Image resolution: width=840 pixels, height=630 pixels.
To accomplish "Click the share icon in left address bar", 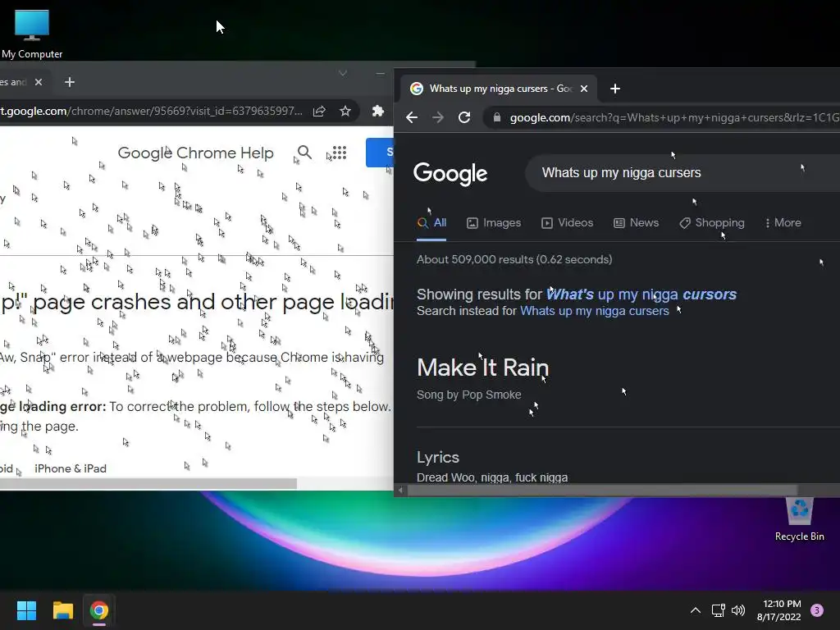I will point(319,111).
